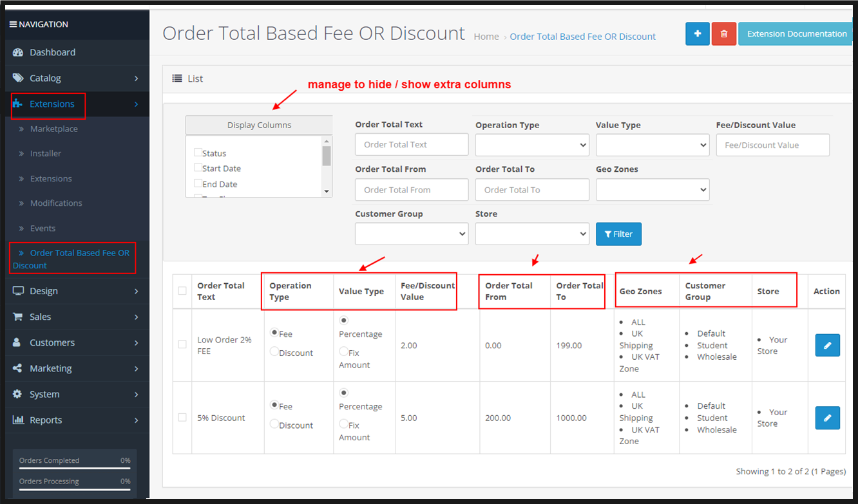Click the Dashboard gauge icon in sidebar
Screen dimensions: 858x504
18,52
